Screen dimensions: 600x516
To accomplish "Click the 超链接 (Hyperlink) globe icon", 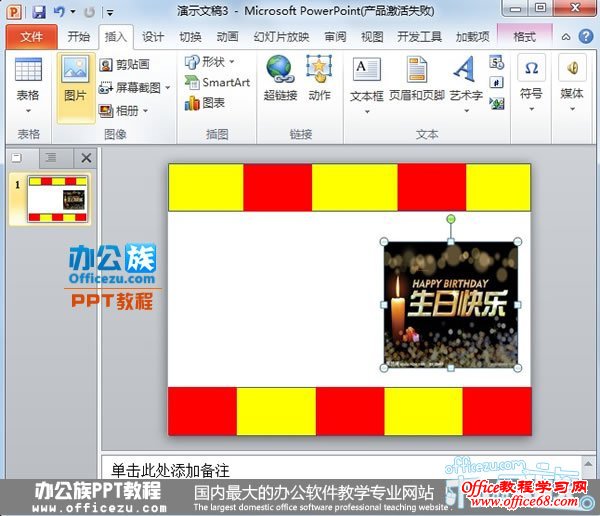I will 279,71.
